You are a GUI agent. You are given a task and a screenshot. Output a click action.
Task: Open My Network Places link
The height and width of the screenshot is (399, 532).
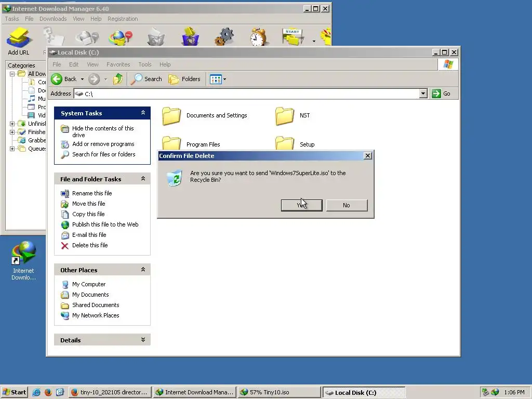[x=96, y=315]
